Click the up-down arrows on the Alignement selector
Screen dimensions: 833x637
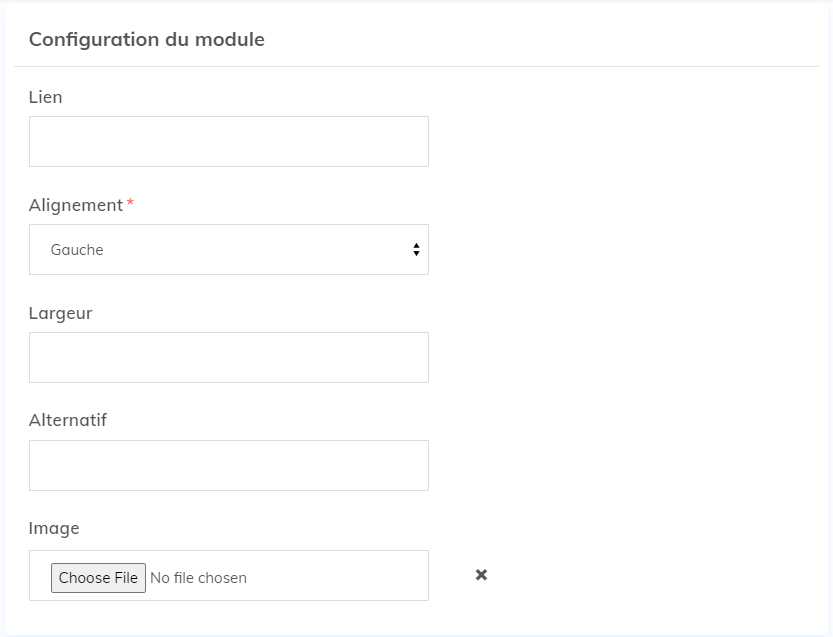pyautogui.click(x=415, y=249)
